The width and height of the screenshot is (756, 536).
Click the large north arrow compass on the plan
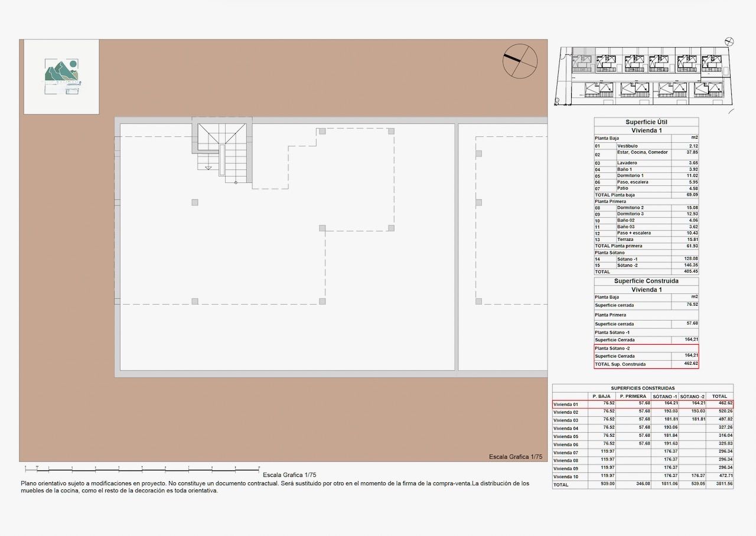(x=520, y=61)
